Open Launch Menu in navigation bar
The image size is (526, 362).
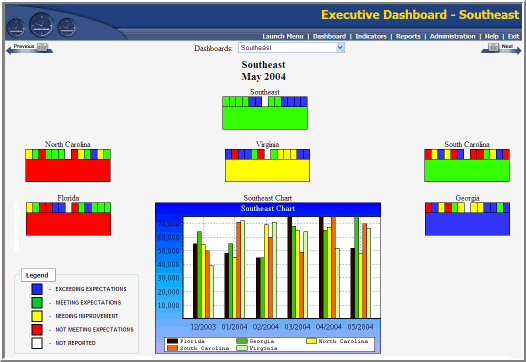click(x=283, y=36)
